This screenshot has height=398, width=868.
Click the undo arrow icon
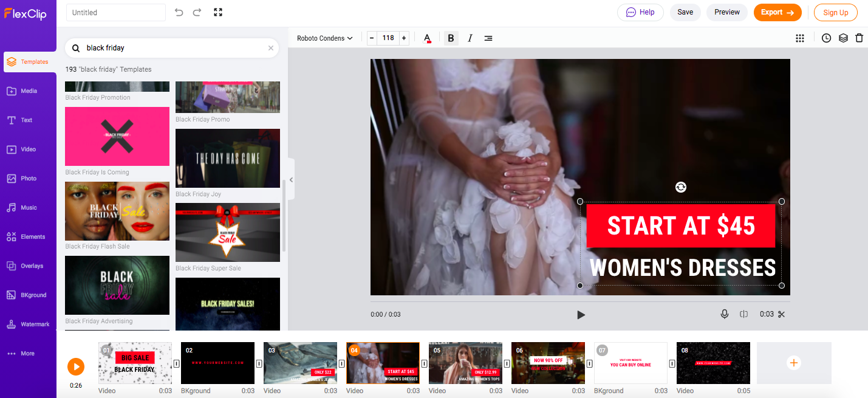[179, 12]
